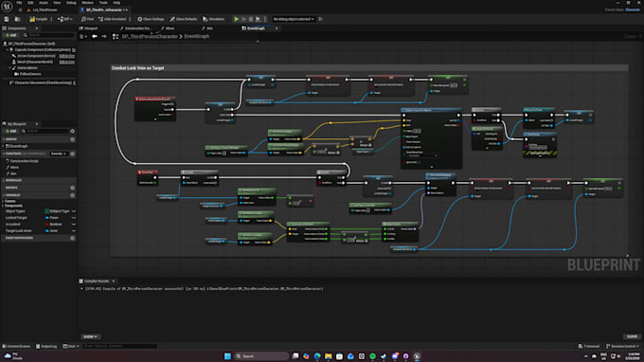Screen dimensions: 644x362
Task: Add a new macro with plus icon
Action: (72, 188)
